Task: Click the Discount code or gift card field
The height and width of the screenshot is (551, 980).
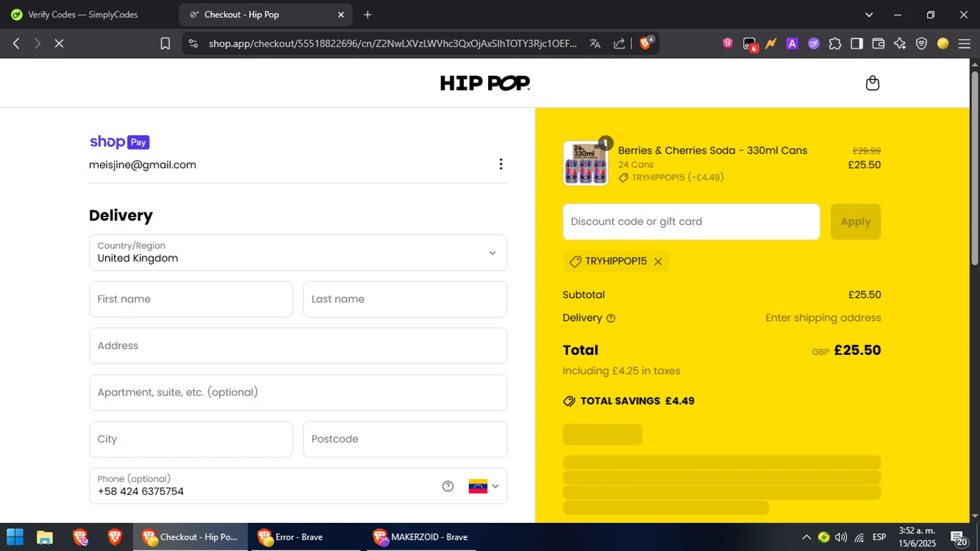Action: point(691,222)
